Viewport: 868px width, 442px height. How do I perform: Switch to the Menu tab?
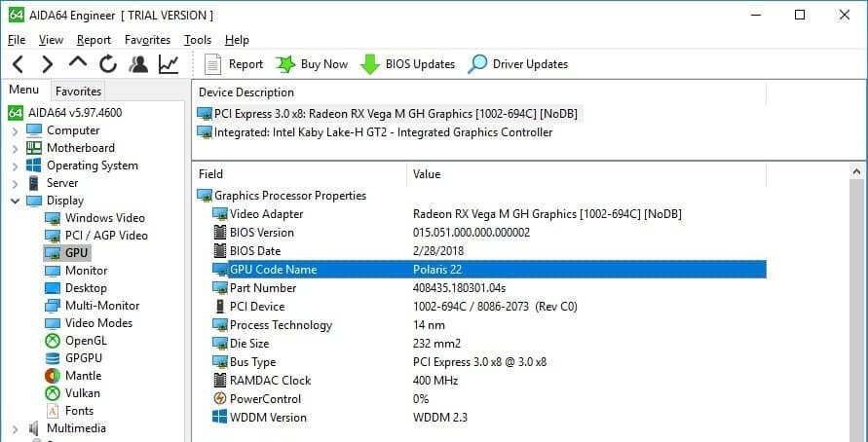click(24, 90)
